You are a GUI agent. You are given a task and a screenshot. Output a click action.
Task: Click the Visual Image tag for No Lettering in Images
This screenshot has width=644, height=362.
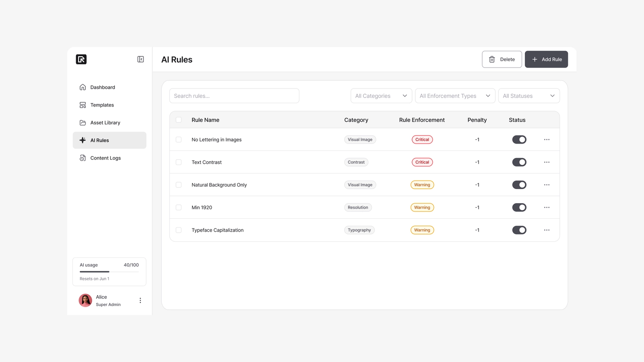360,140
